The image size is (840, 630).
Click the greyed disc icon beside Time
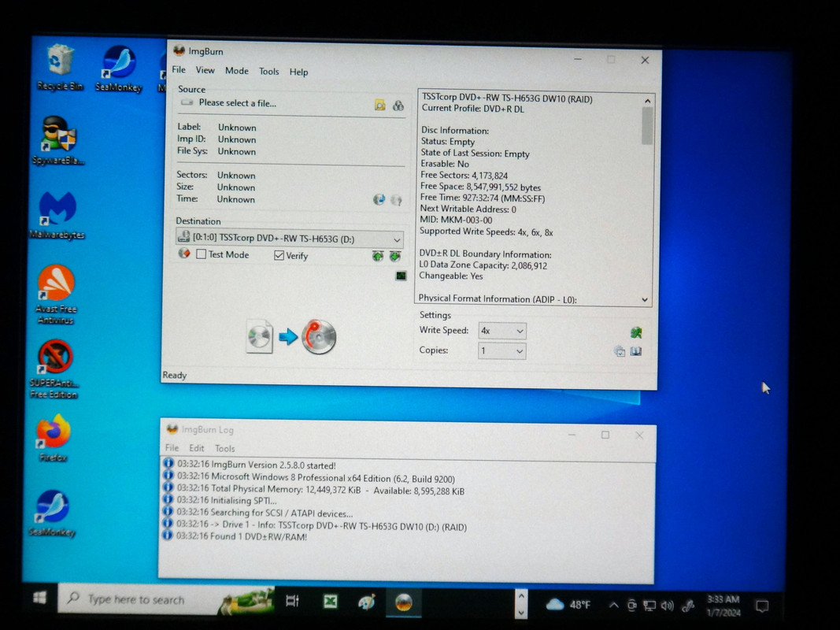pyautogui.click(x=396, y=200)
